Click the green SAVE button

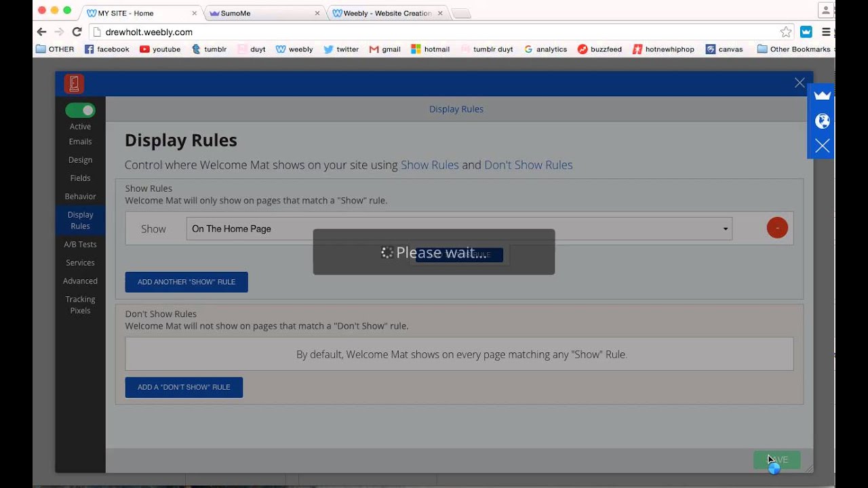click(x=777, y=460)
